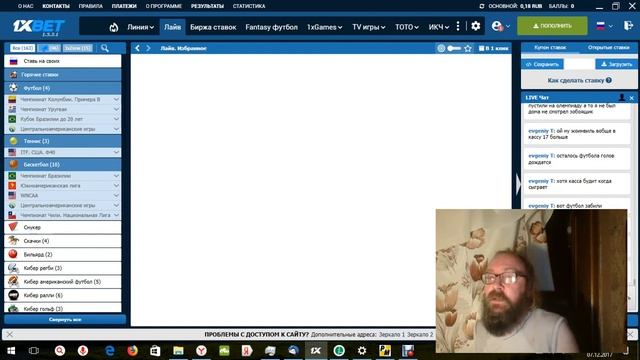Click the Загрузить coupon button
640x360 pixels.
616,64
